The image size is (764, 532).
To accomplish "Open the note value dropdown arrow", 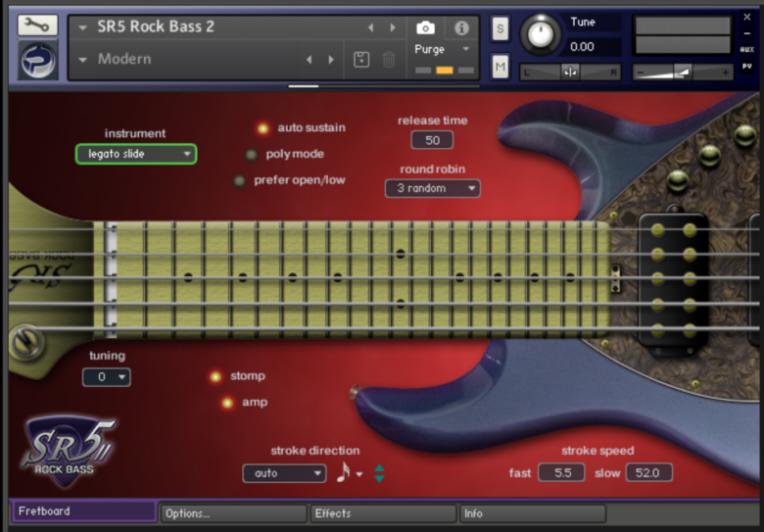I will click(359, 474).
